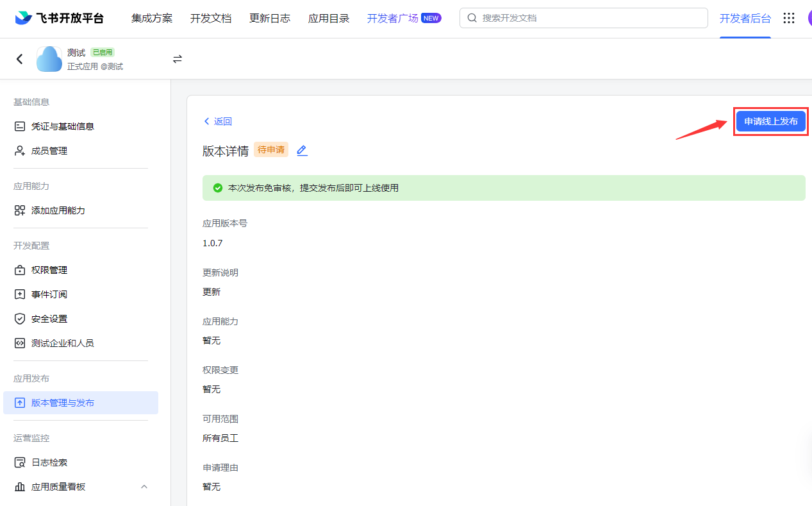Open 凭证与基础信息 in sidebar
This screenshot has height=506, width=812.
tap(62, 126)
